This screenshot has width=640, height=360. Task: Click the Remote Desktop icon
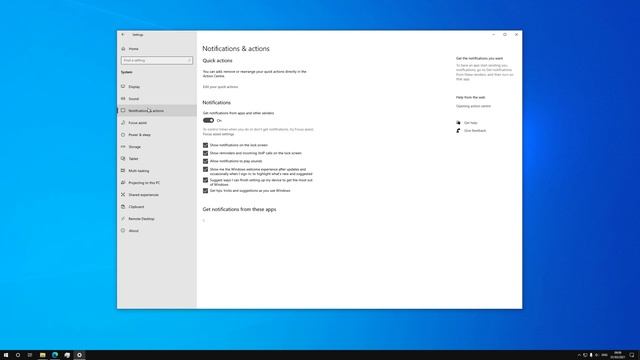[x=123, y=219]
